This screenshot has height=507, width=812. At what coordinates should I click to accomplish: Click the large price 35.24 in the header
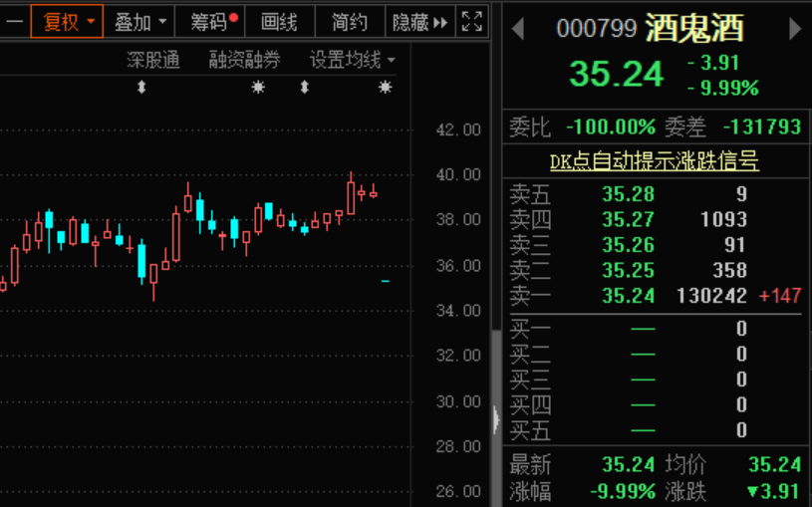coord(617,74)
